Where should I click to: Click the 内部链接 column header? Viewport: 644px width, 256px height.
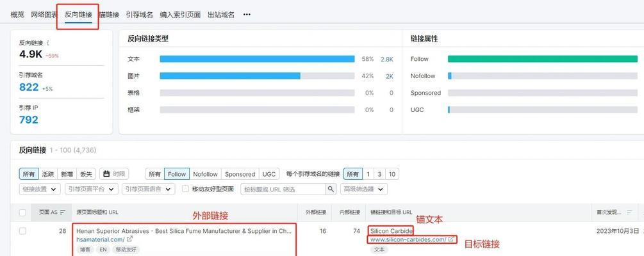tap(350, 212)
